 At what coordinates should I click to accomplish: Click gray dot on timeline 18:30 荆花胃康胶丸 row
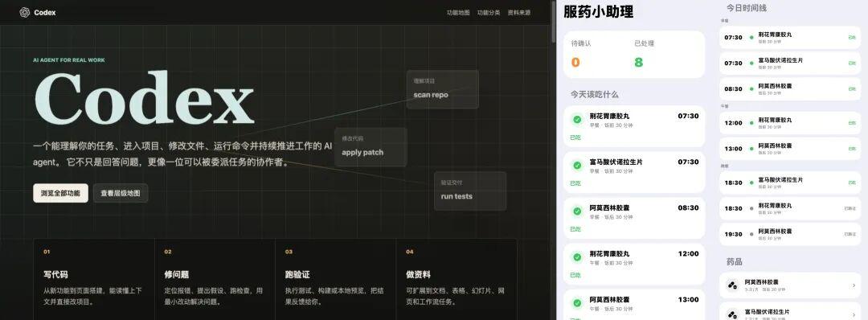point(751,209)
